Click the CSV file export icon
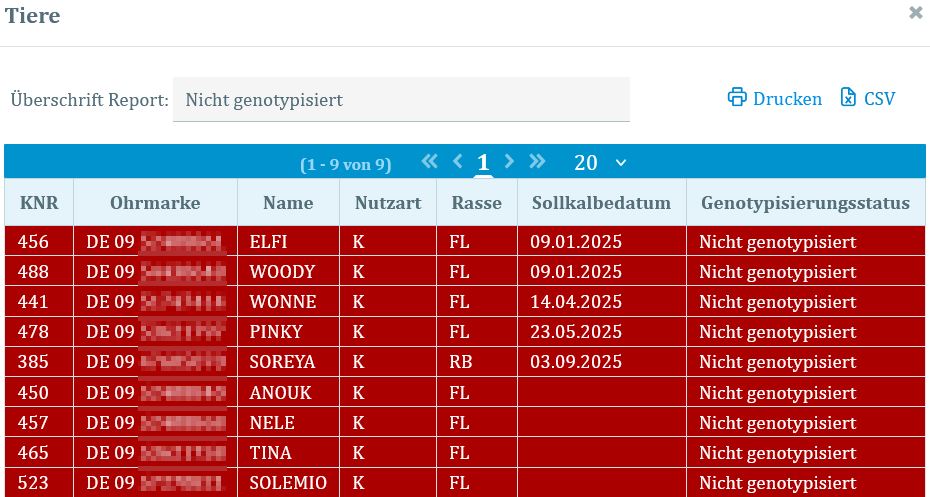This screenshot has width=930, height=497. (848, 98)
